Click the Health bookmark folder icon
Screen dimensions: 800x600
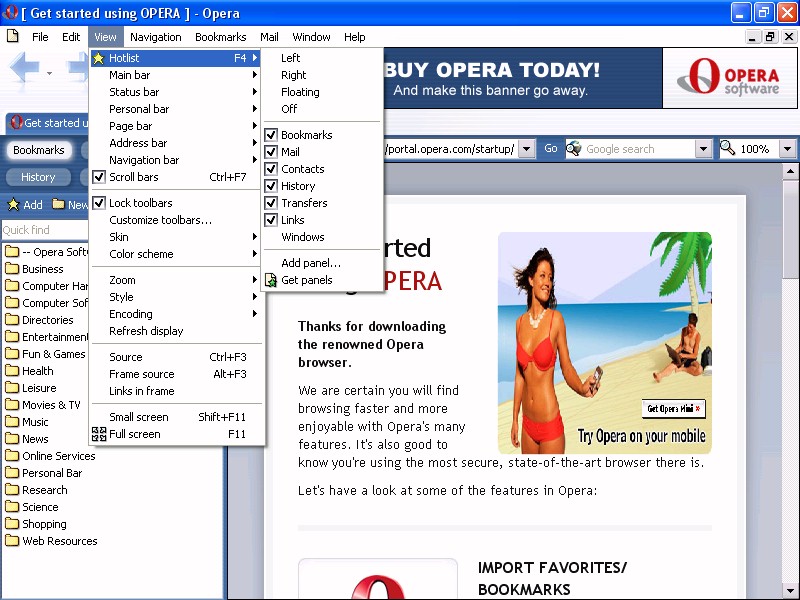click(12, 370)
